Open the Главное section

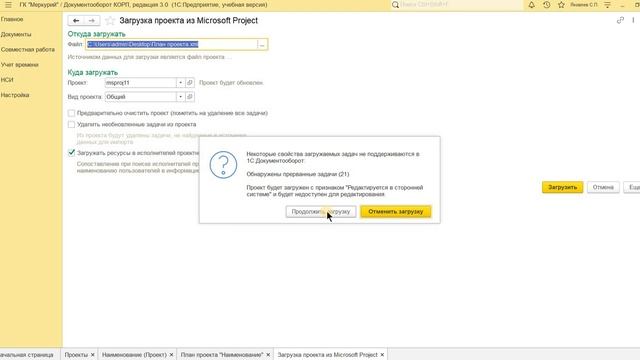point(12,19)
